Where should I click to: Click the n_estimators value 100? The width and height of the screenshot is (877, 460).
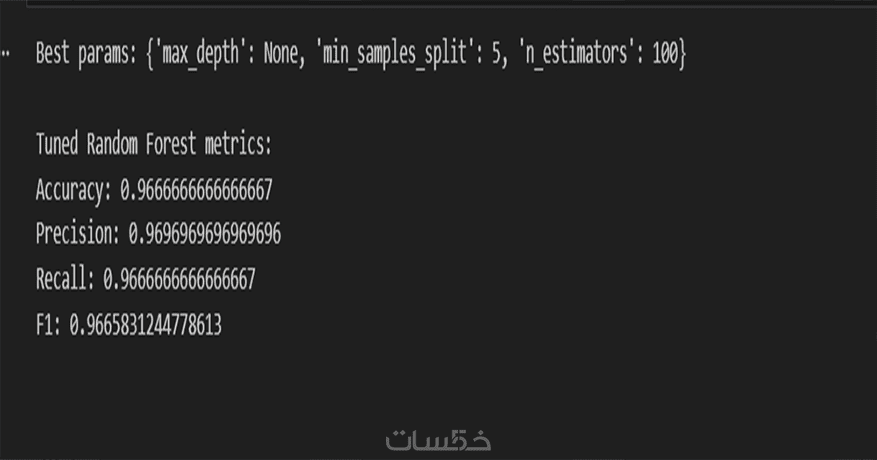[664, 54]
